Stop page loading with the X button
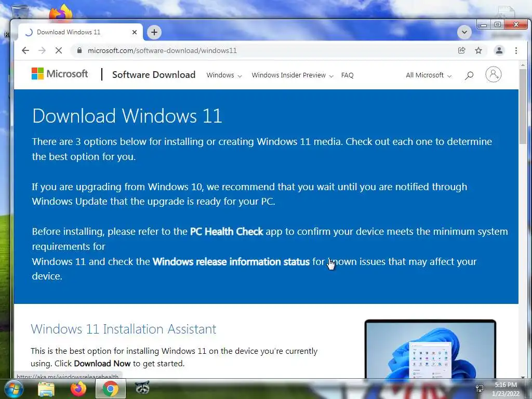The image size is (532, 399). pyautogui.click(x=59, y=50)
